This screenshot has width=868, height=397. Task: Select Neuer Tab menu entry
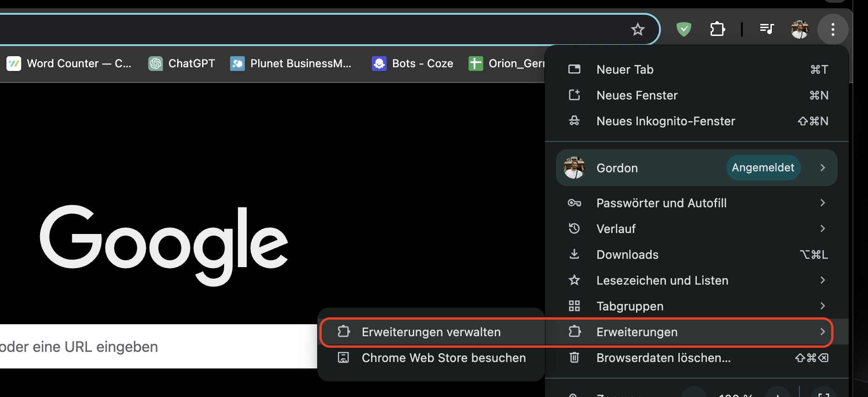click(697, 70)
